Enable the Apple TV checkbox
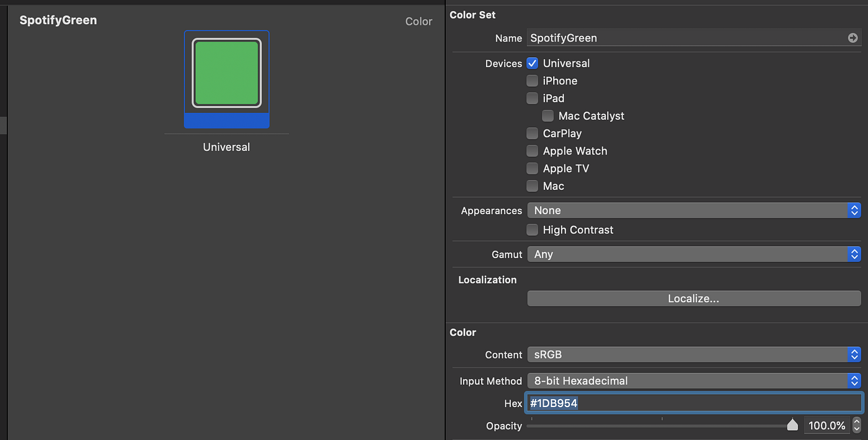 [532, 168]
